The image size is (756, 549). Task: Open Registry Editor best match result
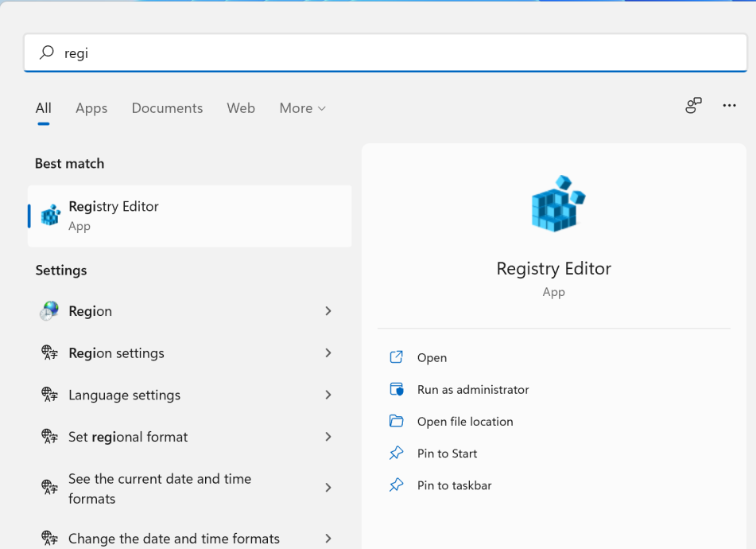point(189,216)
